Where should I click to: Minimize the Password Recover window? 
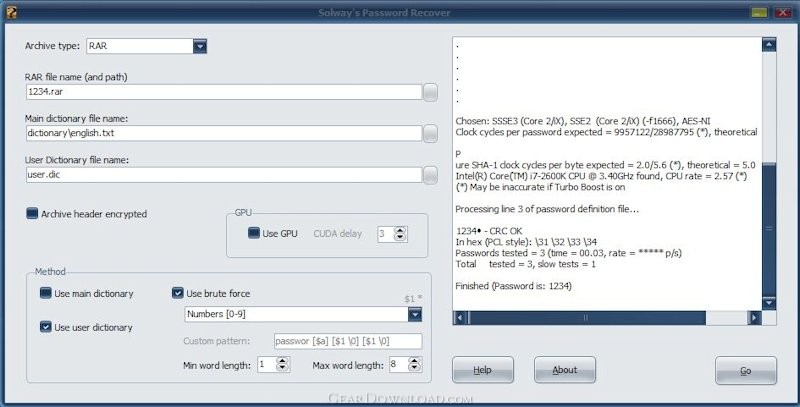point(759,12)
